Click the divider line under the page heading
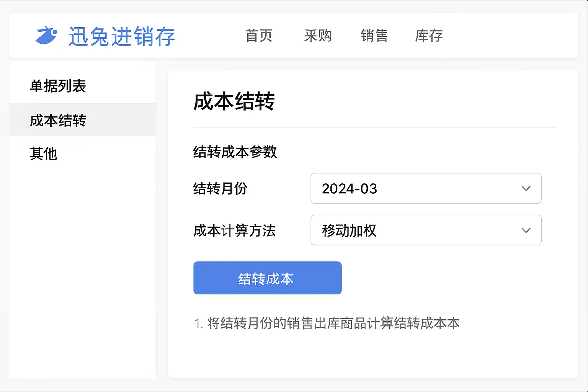Viewport: 588px width, 392px height. [374, 127]
